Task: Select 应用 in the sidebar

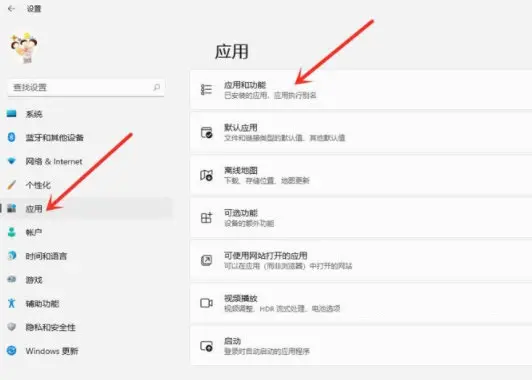Action: (x=87, y=208)
